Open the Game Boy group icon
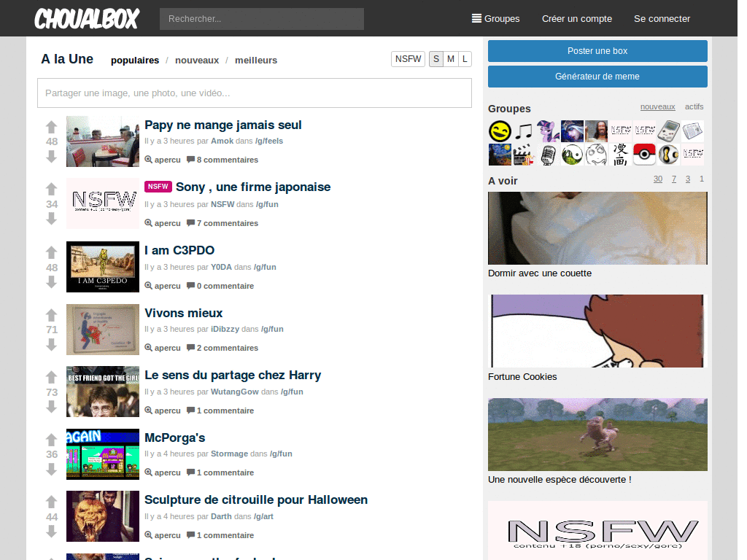 pyautogui.click(x=668, y=131)
